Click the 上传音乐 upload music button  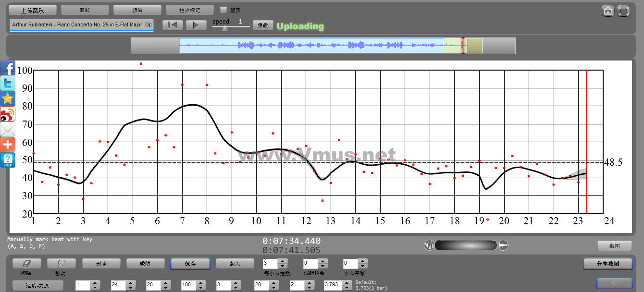point(33,10)
